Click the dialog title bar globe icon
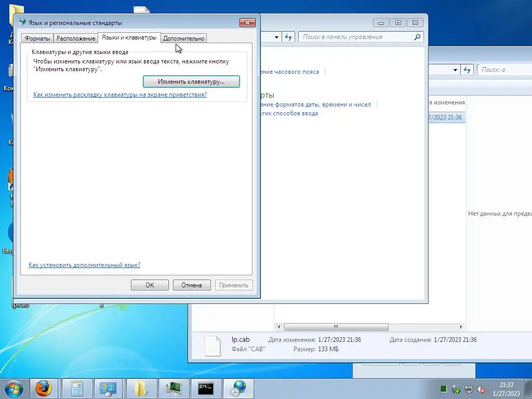 [x=23, y=22]
